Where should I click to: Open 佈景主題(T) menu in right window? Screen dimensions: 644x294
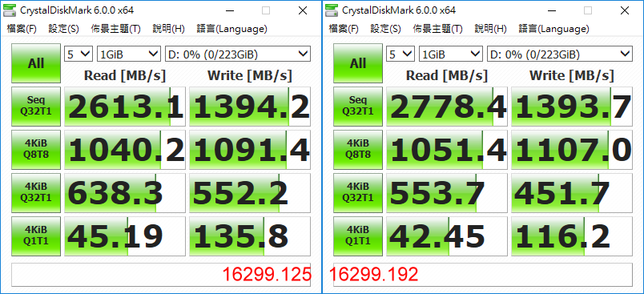(x=438, y=29)
